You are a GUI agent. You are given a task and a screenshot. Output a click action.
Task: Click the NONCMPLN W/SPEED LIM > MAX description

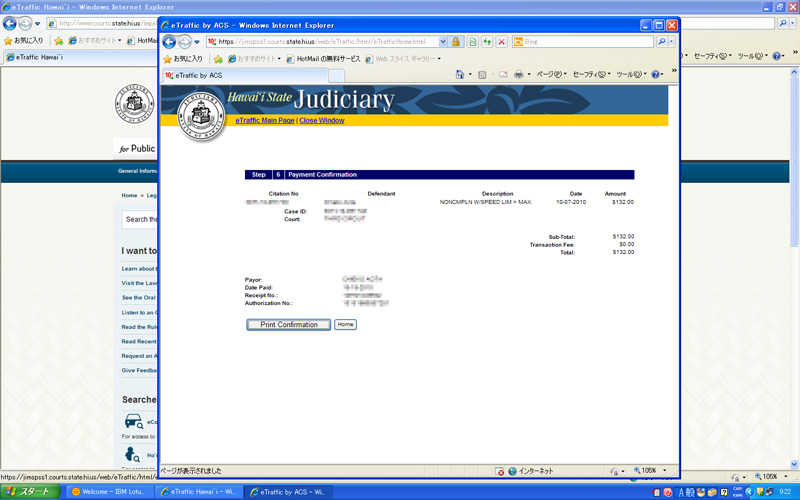pyautogui.click(x=485, y=202)
